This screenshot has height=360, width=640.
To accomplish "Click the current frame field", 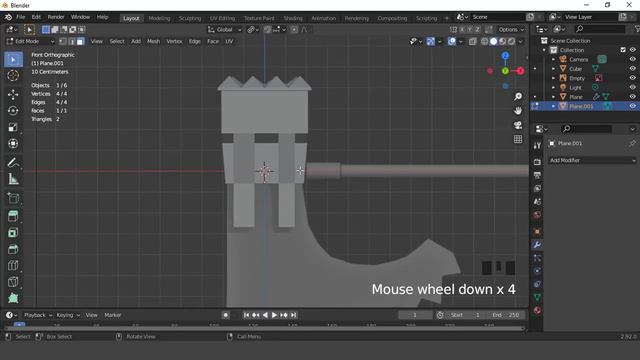I will 415,315.
